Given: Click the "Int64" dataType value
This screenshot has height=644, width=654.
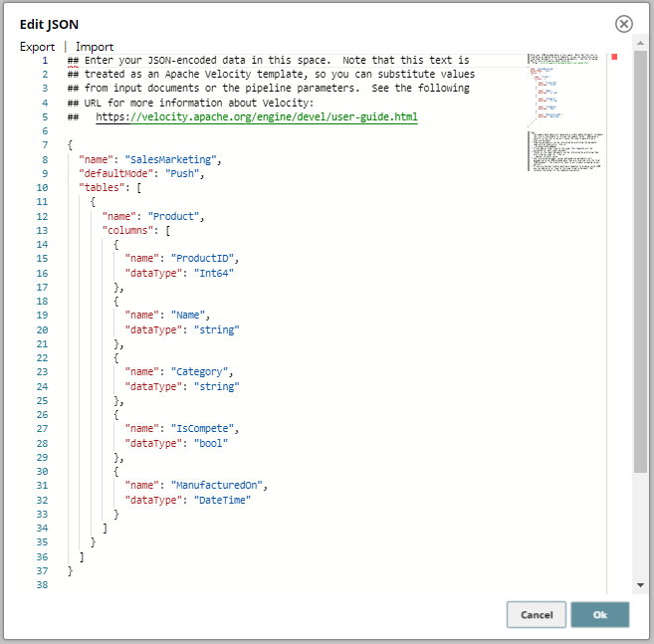Looking at the screenshot, I should pos(214,273).
